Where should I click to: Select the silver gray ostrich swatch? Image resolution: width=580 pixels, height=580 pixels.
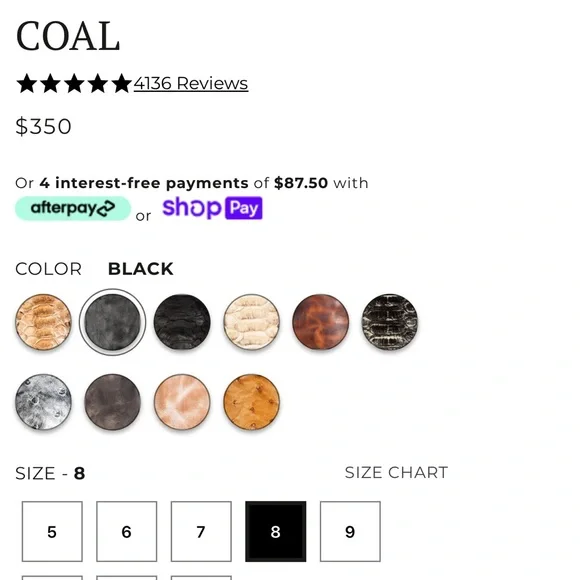(x=43, y=402)
